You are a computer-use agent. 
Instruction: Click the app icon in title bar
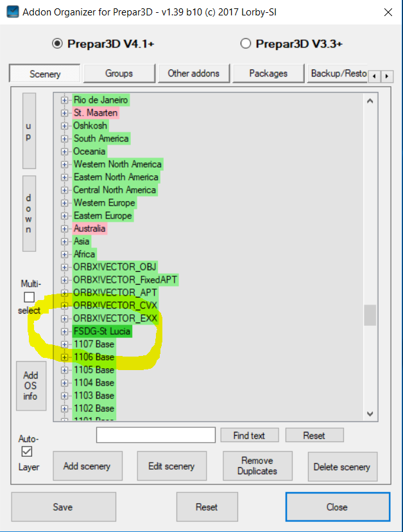[x=11, y=12]
